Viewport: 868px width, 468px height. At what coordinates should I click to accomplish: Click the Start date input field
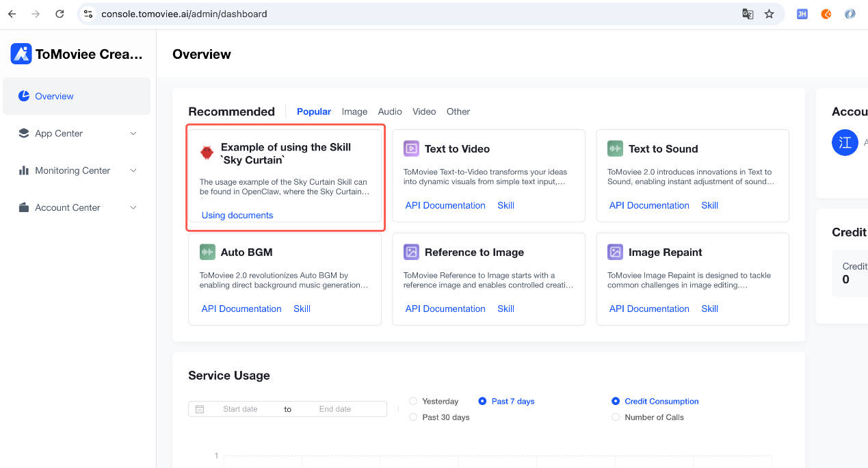click(x=241, y=409)
